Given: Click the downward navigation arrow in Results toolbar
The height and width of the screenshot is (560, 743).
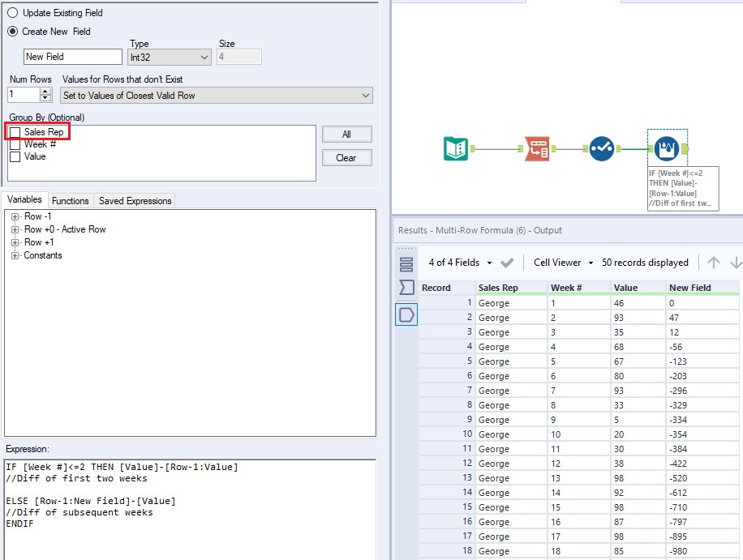Looking at the screenshot, I should coord(736,263).
